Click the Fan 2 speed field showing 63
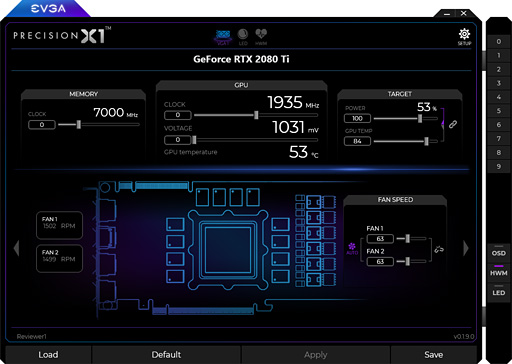 tap(380, 261)
